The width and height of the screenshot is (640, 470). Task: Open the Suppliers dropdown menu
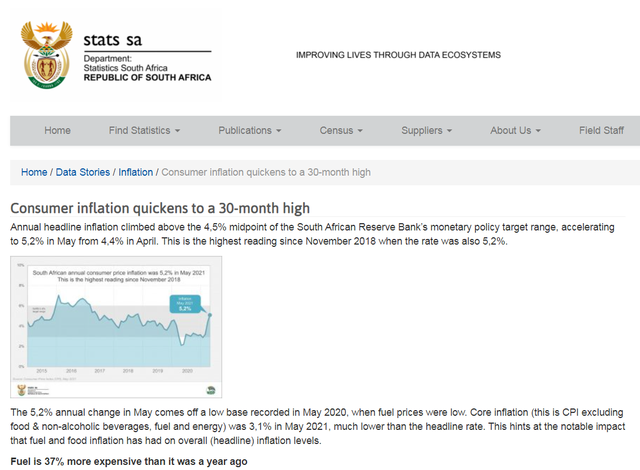click(427, 130)
